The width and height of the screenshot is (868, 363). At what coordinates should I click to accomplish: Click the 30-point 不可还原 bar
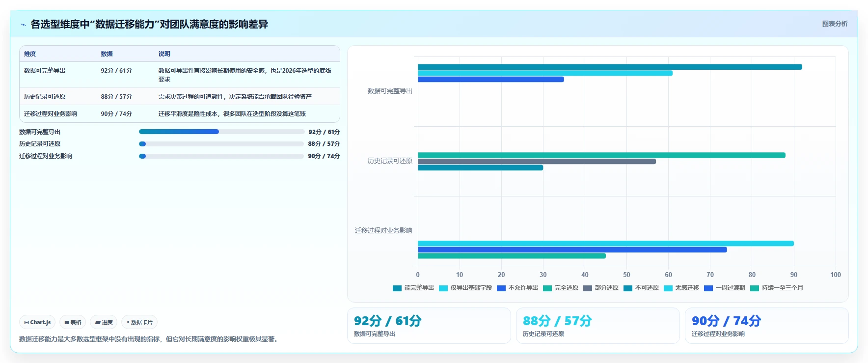pyautogui.click(x=480, y=168)
